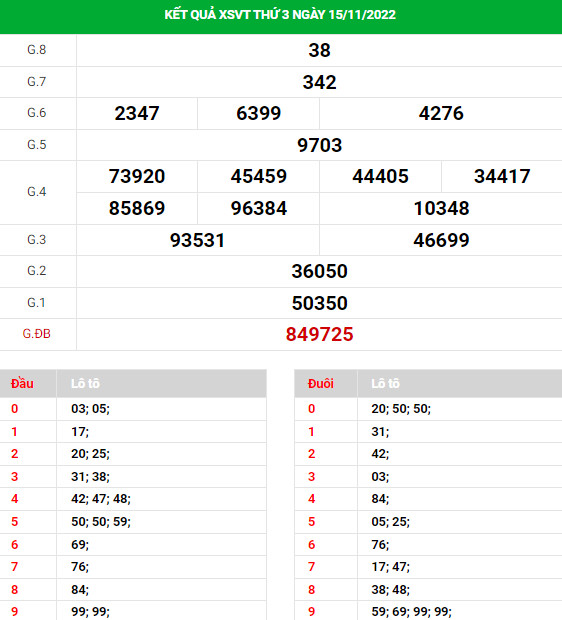Click the G.2 result 36050
The image size is (562, 620).
pyautogui.click(x=319, y=271)
